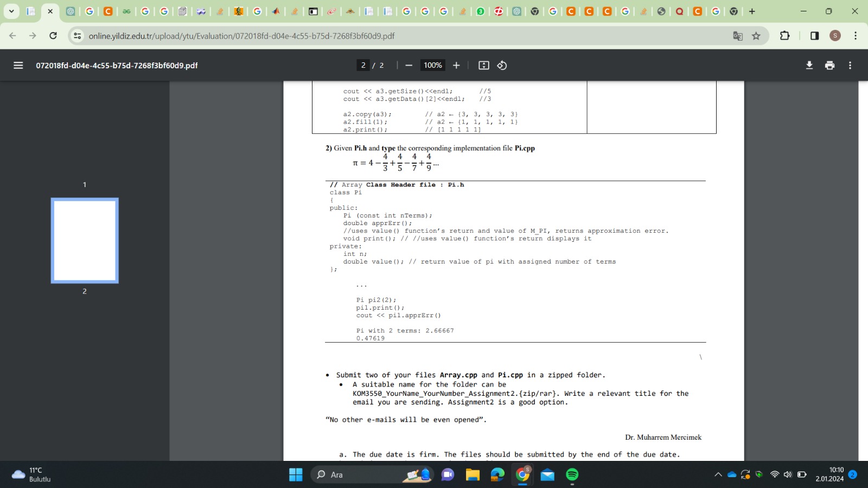The height and width of the screenshot is (488, 868).
Task: Expand hidden system tray icons
Action: pyautogui.click(x=717, y=474)
